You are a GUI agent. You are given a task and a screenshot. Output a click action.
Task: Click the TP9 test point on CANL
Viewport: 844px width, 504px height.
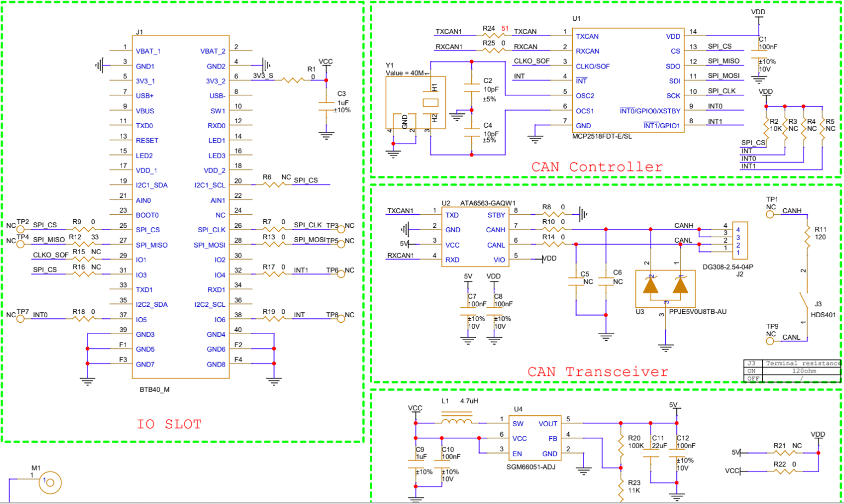pyautogui.click(x=770, y=341)
